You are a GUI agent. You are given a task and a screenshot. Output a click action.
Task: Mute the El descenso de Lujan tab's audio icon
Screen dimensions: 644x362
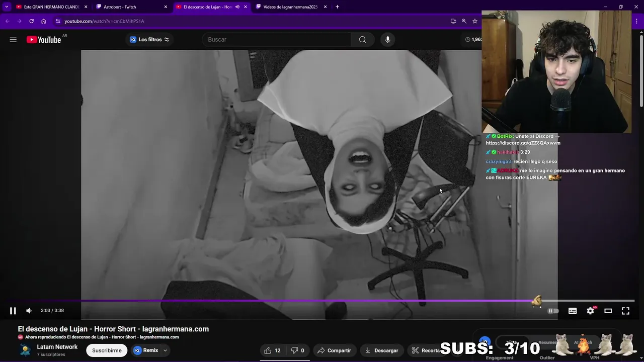point(237,7)
